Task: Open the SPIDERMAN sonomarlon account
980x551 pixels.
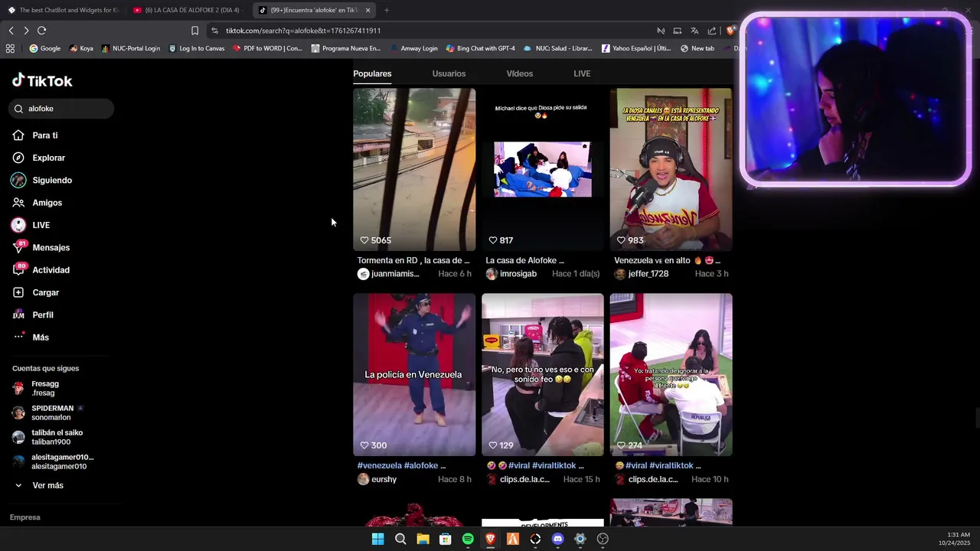Action: (x=47, y=412)
